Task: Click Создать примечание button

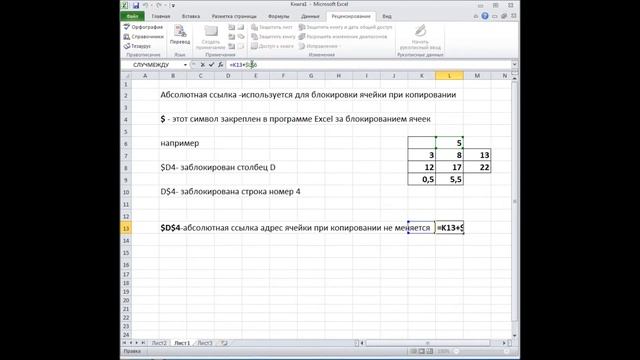Action: pos(211,37)
